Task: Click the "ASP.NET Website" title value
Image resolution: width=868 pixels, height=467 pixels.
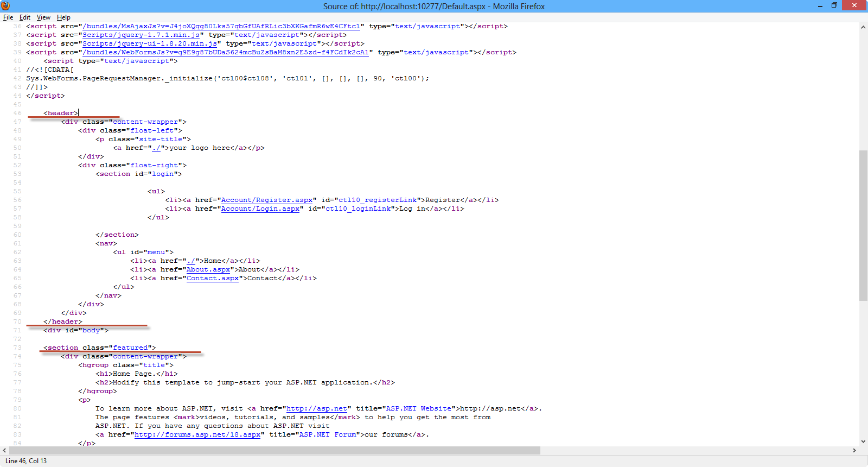Action: [419, 408]
